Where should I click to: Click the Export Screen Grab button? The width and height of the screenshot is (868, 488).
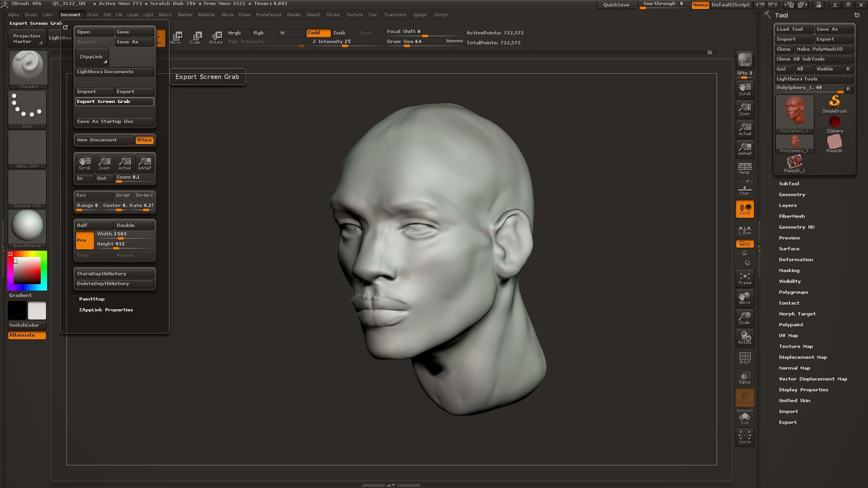(114, 101)
